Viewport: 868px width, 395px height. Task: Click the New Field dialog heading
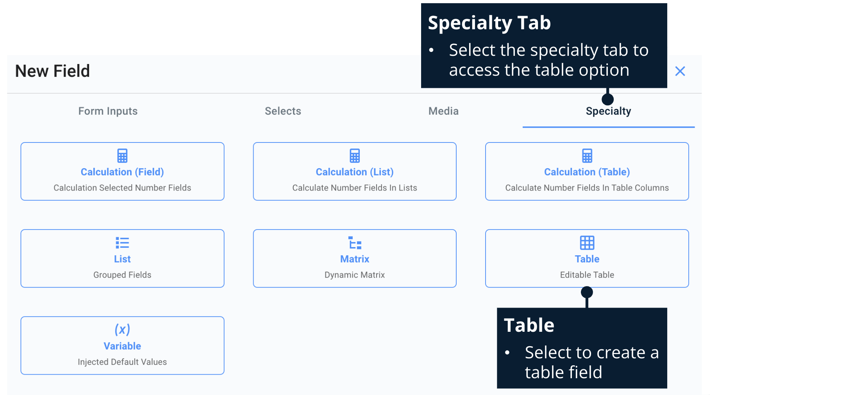(x=53, y=71)
